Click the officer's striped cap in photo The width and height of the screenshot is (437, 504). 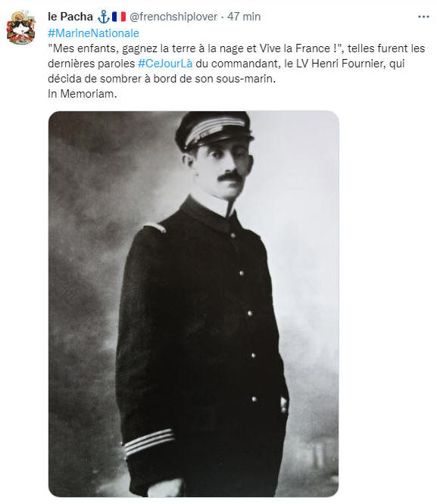214,130
